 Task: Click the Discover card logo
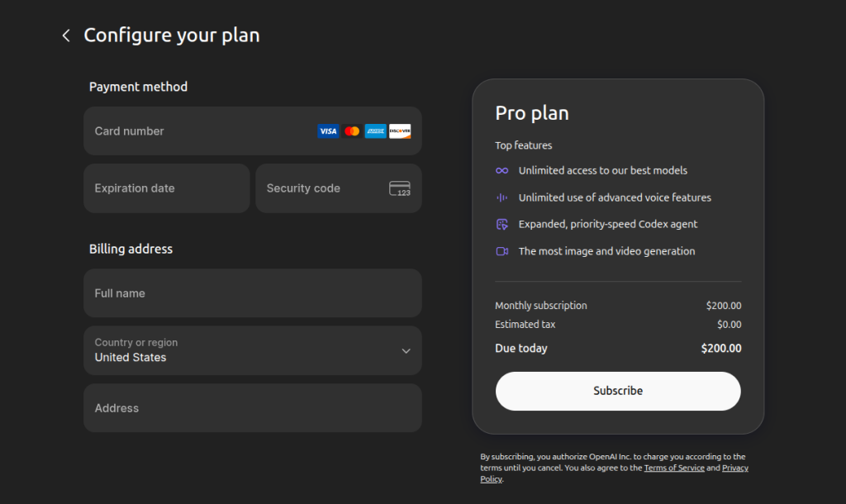click(400, 131)
